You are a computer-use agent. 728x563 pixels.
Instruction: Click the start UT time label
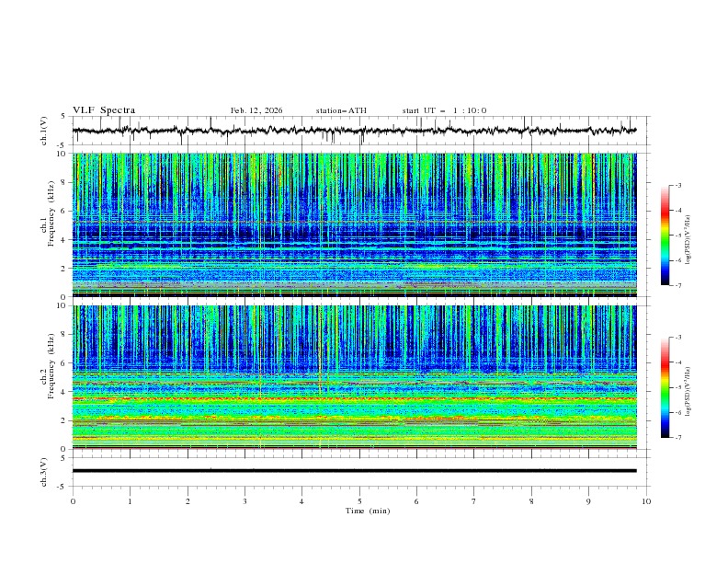click(x=444, y=110)
